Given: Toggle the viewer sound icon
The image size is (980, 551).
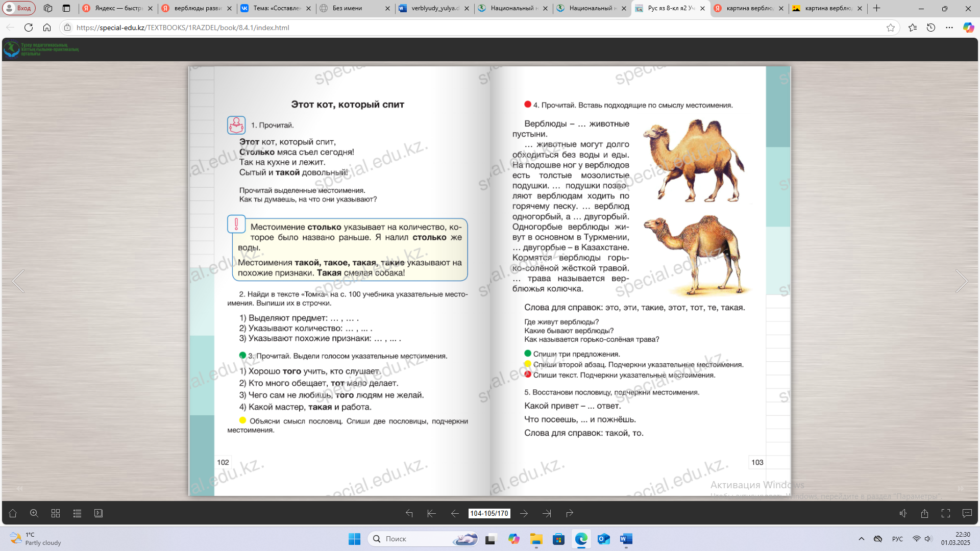Looking at the screenshot, I should click(903, 513).
